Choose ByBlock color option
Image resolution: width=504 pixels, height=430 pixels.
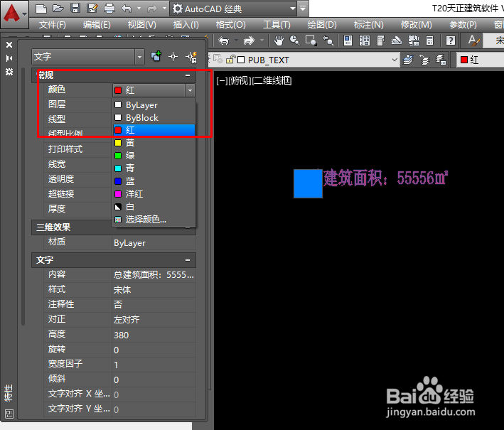(x=154, y=117)
